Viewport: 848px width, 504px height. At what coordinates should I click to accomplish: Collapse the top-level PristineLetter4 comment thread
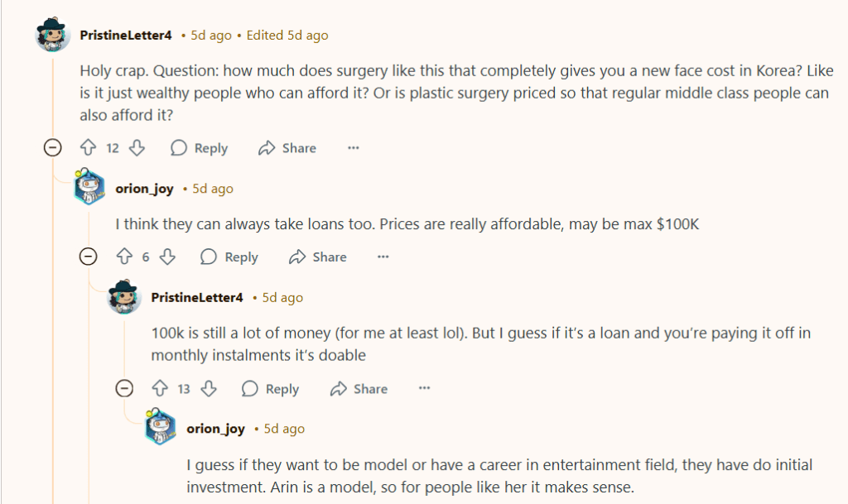[x=53, y=148]
